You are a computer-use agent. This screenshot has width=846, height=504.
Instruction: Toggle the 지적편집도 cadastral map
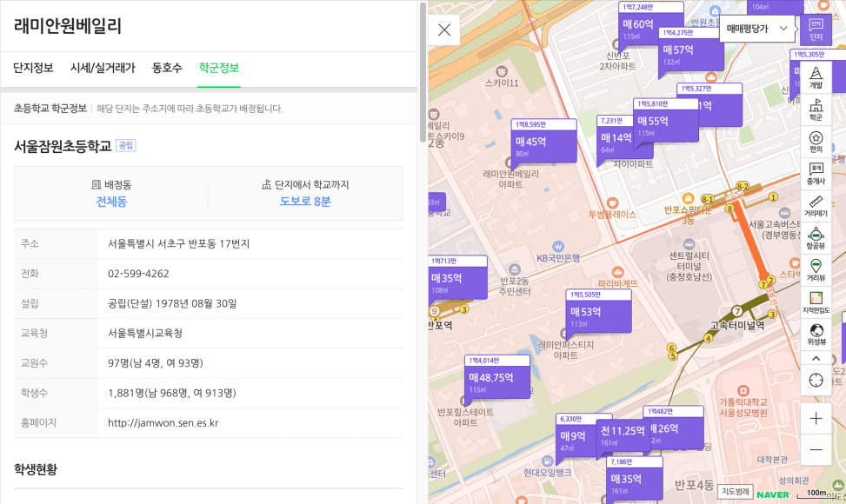point(816,302)
